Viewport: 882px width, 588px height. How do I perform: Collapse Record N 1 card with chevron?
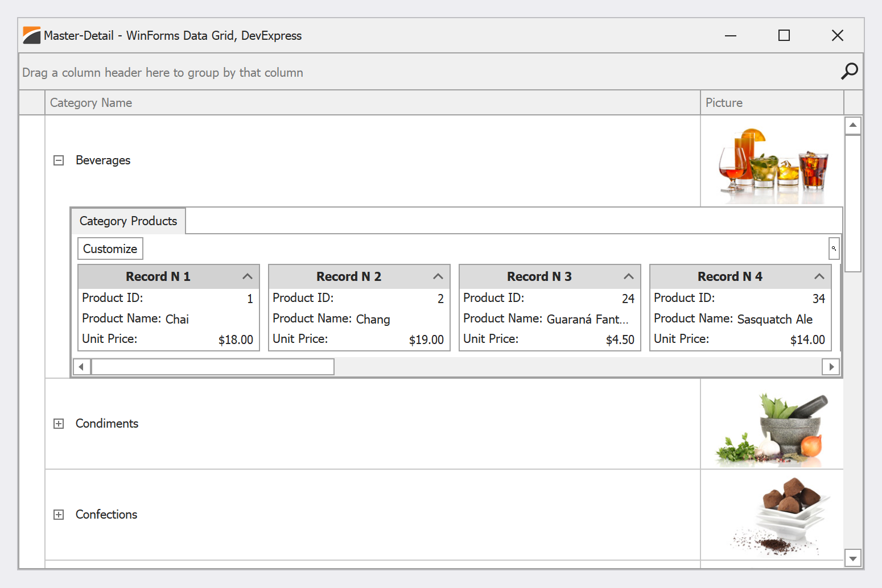[247, 276]
